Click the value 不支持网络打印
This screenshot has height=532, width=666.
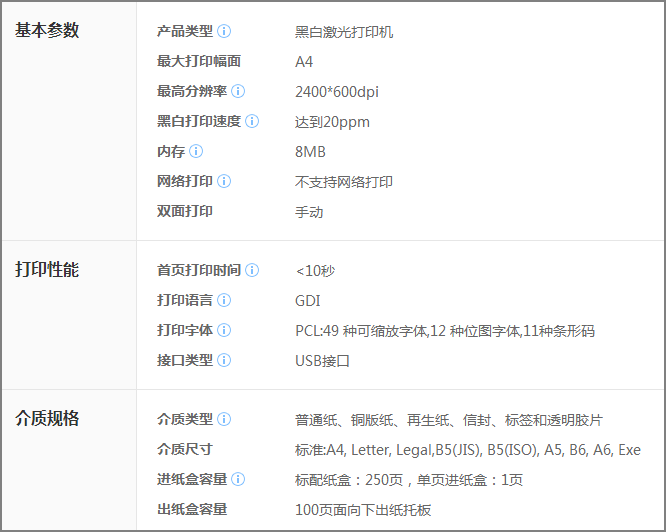point(344,182)
